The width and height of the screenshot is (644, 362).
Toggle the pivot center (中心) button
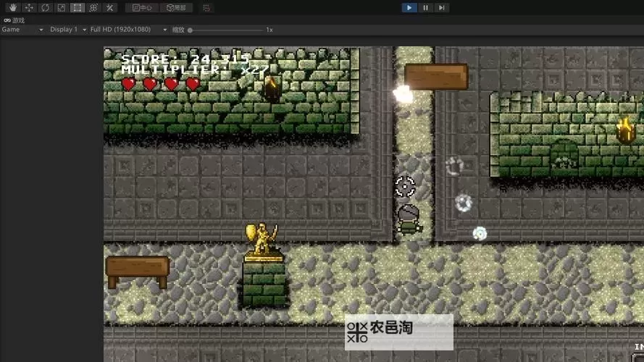click(142, 7)
